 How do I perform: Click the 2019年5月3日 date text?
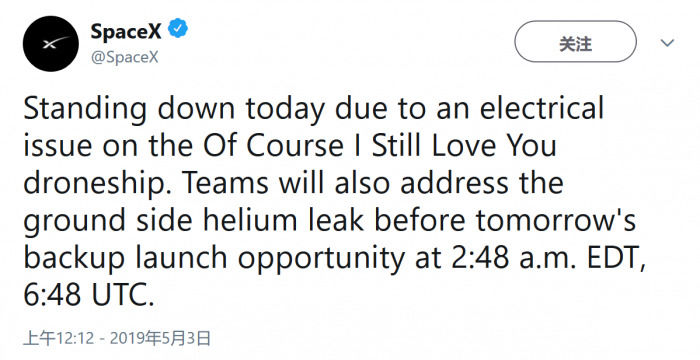click(160, 338)
